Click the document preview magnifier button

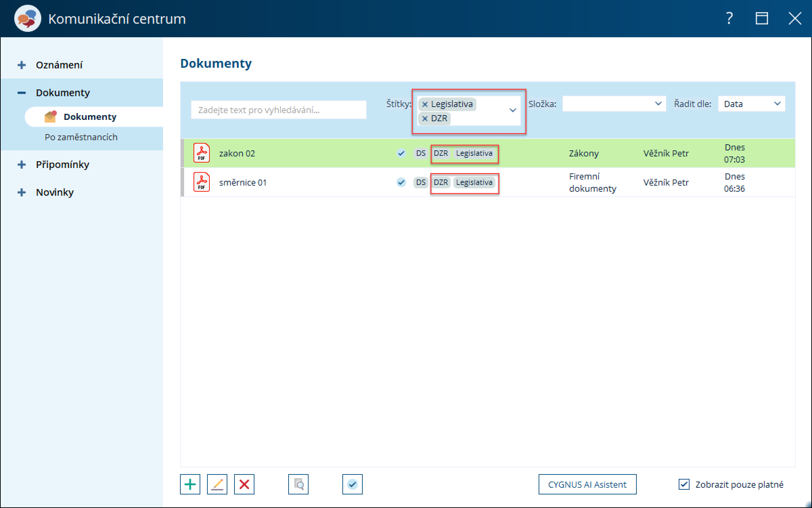(298, 484)
